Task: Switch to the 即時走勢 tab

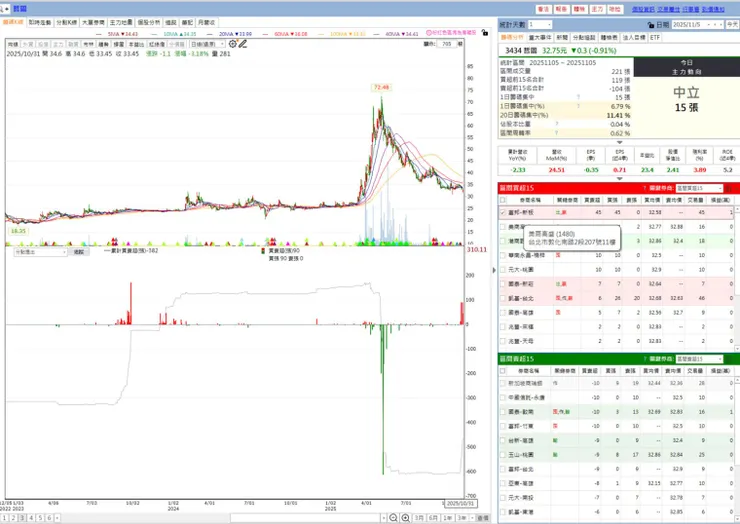Action: pos(40,22)
